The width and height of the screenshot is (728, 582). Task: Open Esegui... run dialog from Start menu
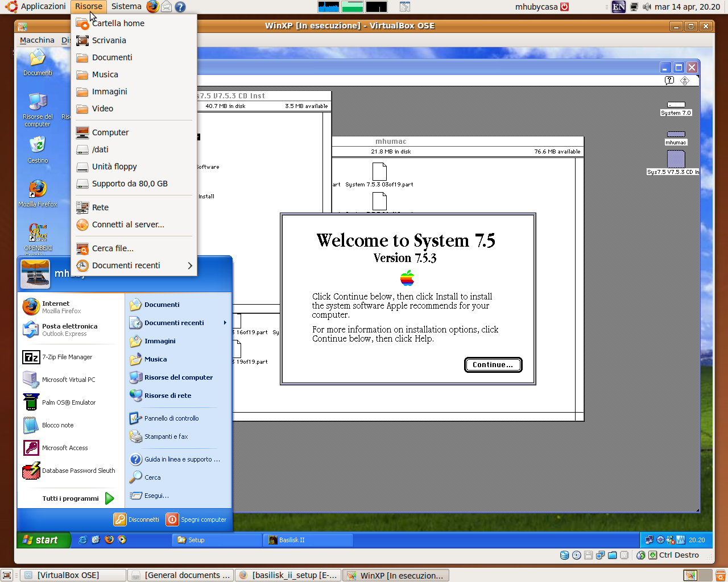tap(178, 496)
